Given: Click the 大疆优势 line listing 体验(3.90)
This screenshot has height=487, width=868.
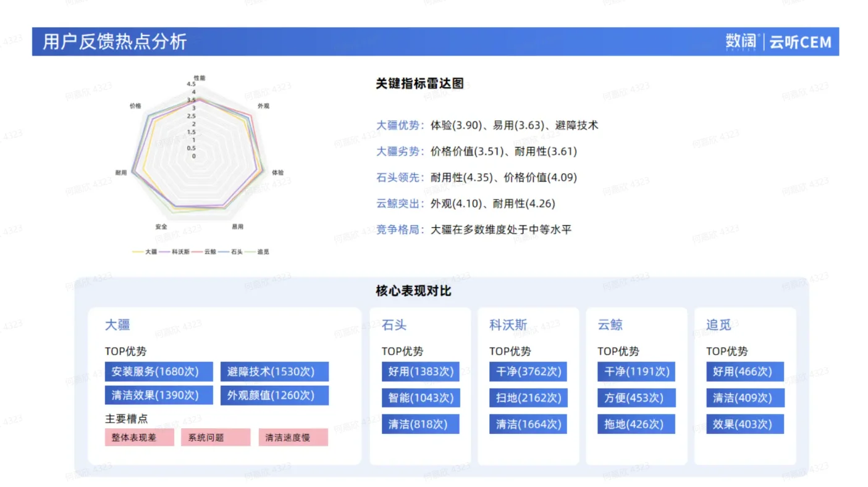Looking at the screenshot, I should pos(487,125).
